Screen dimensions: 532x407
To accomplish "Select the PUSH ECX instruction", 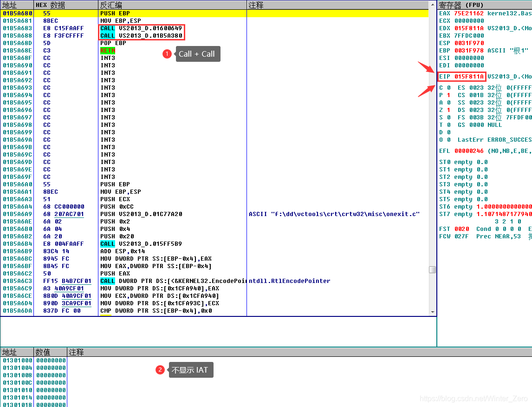I will [115, 199].
